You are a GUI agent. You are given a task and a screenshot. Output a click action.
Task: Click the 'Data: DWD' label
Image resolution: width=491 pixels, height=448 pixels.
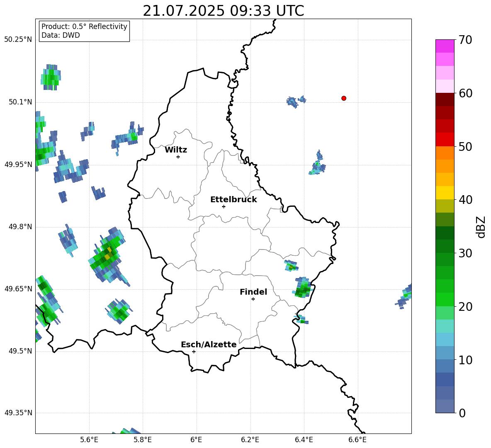tap(61, 35)
